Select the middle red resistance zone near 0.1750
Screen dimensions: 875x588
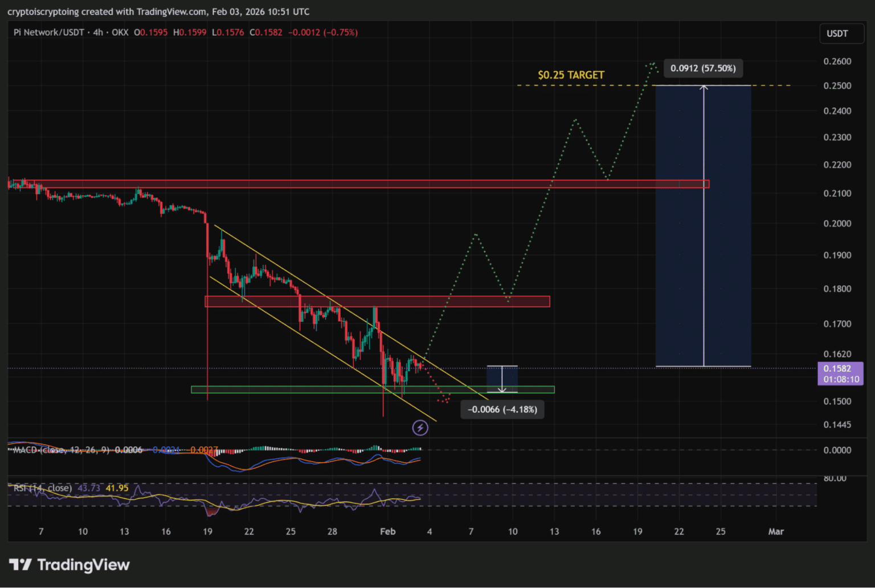click(x=377, y=302)
